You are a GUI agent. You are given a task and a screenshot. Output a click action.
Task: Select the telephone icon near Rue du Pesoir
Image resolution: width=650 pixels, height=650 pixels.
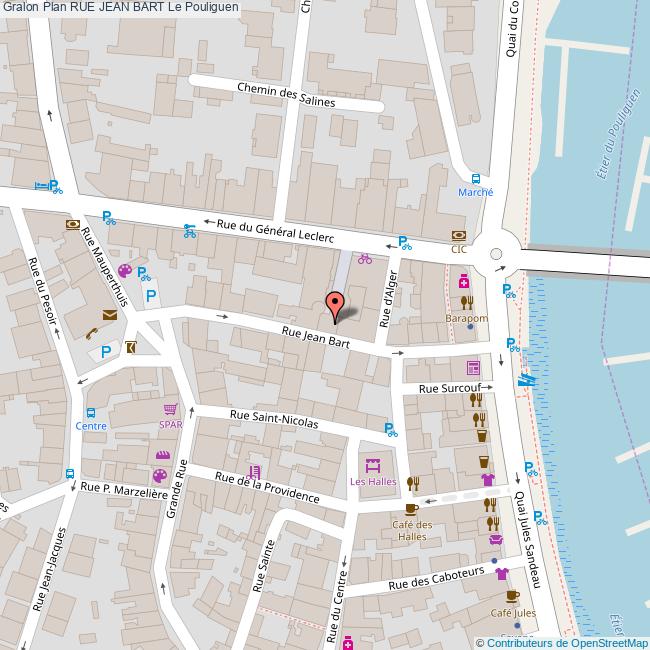coord(91,335)
